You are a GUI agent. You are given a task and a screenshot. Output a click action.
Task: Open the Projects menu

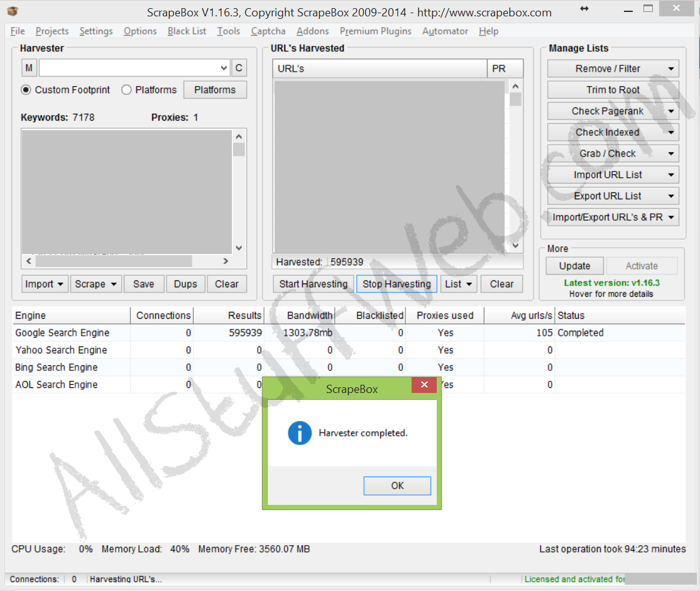coord(52,31)
